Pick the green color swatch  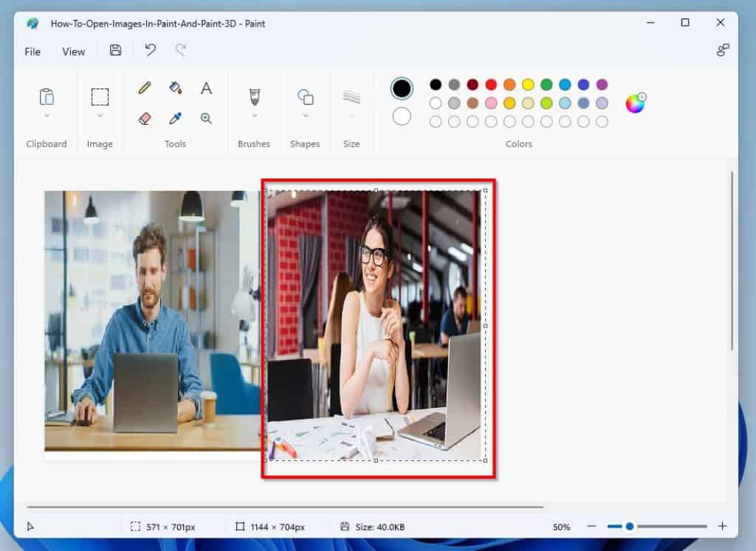[x=546, y=85]
